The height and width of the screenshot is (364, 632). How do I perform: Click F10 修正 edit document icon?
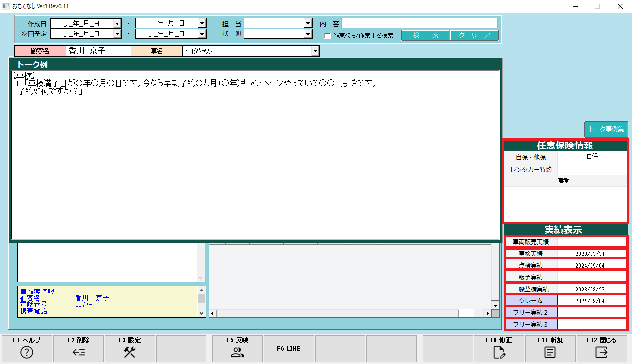(x=499, y=352)
